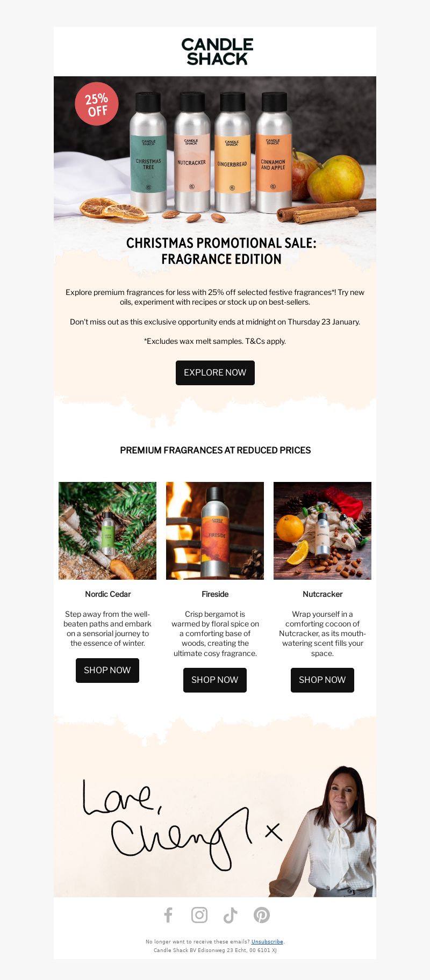The image size is (430, 980).
Task: Open the Nutcracker product image
Action: (x=322, y=531)
